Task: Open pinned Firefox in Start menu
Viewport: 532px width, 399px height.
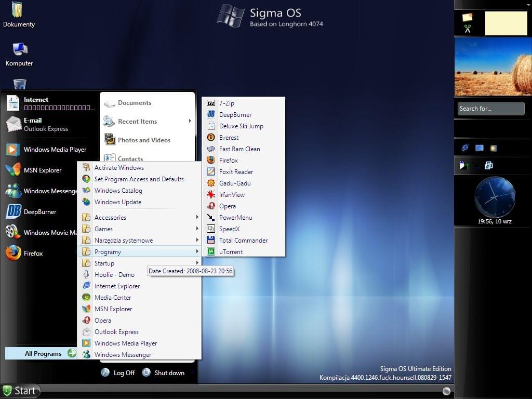Action: click(x=24, y=253)
